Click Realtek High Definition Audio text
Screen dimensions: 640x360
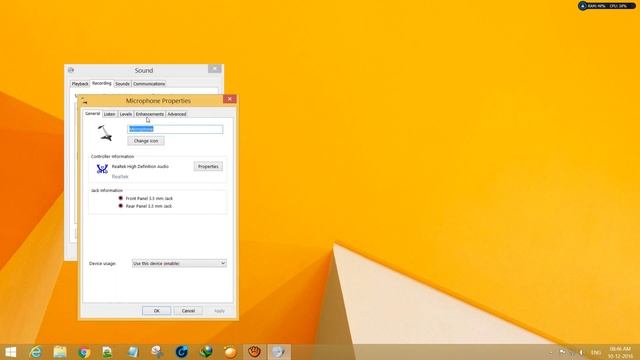click(x=140, y=167)
